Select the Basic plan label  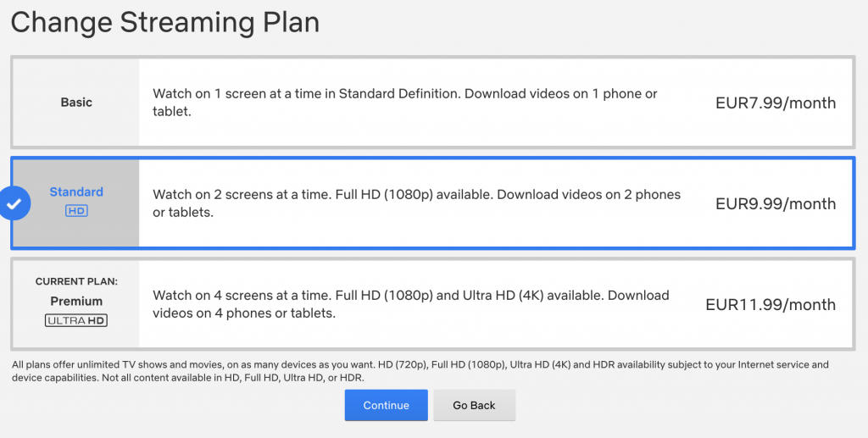pyautogui.click(x=76, y=103)
